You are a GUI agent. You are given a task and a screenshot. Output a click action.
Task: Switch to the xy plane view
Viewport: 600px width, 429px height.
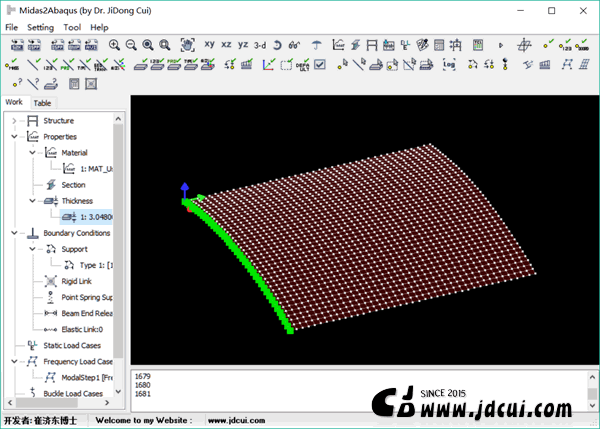click(x=209, y=44)
